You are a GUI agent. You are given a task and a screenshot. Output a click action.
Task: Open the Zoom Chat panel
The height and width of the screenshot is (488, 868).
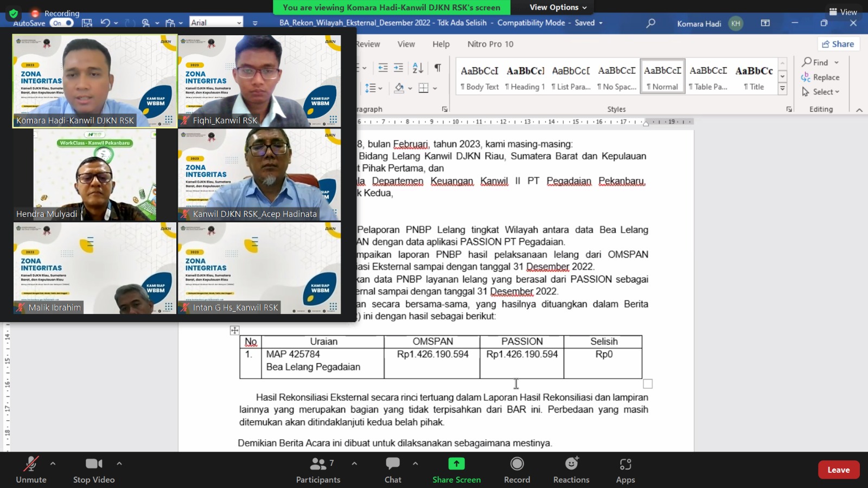(x=393, y=470)
